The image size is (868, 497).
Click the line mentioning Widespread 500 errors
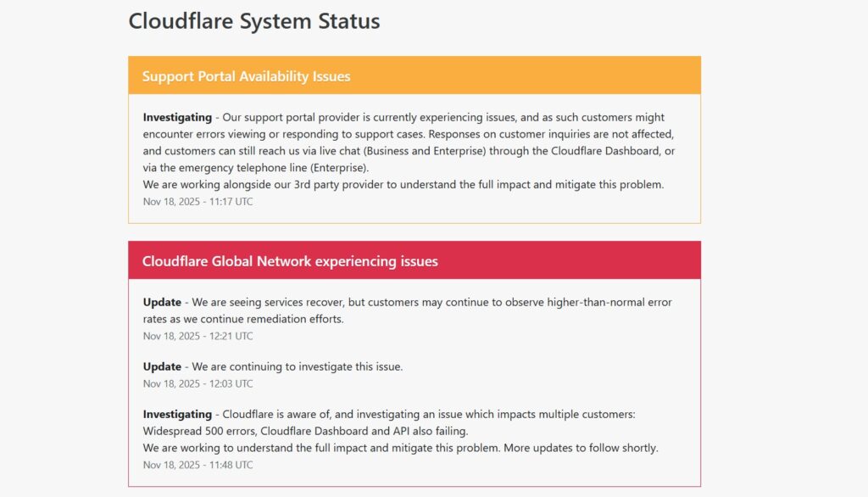[x=305, y=431]
